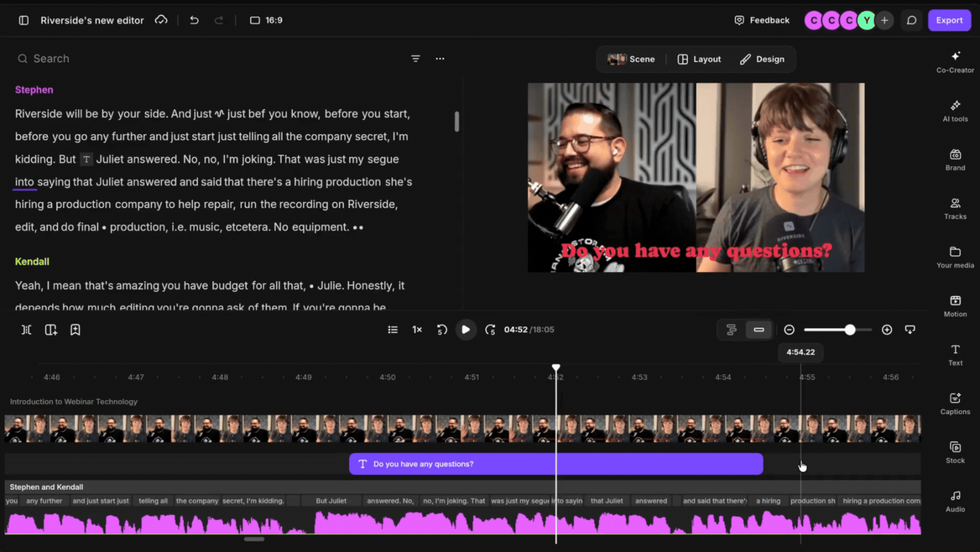Open the Brand panel

pyautogui.click(x=955, y=159)
